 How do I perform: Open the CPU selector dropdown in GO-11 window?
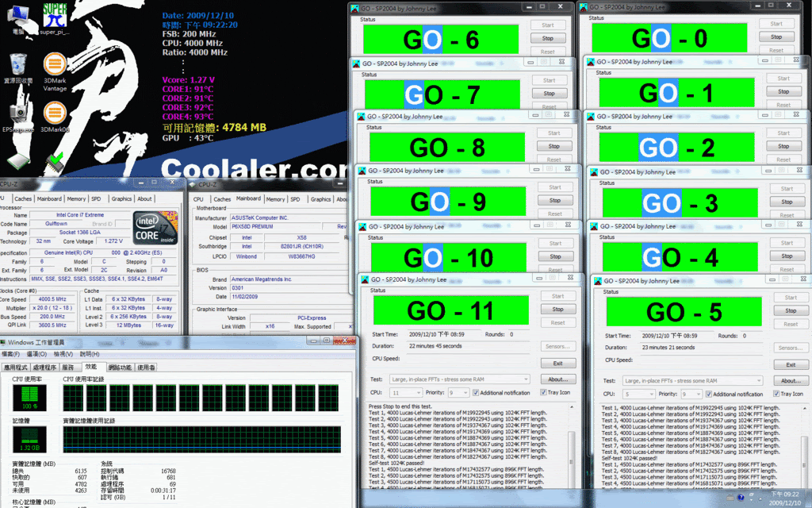(419, 393)
